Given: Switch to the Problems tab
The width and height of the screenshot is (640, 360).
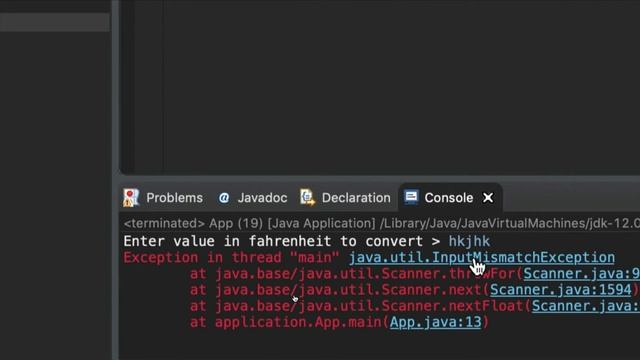Looking at the screenshot, I should (x=163, y=198).
